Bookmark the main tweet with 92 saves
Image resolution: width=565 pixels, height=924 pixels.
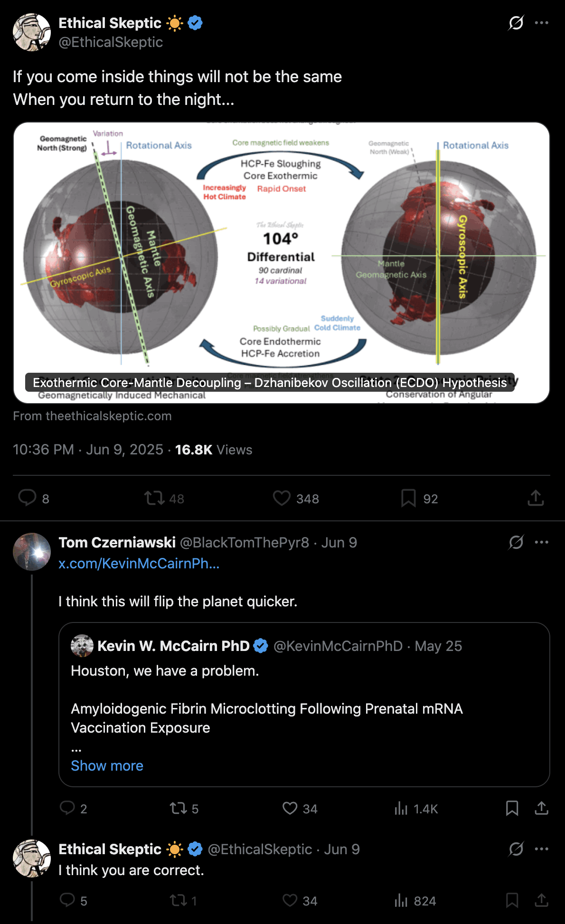[408, 498]
